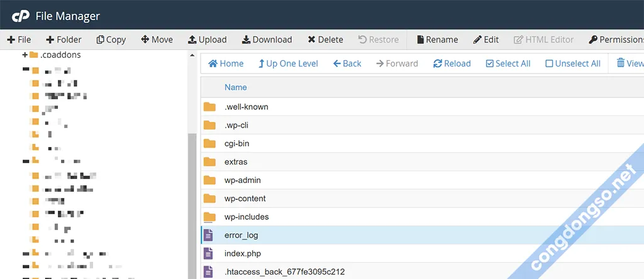Screen dimensions: 644x279
Task: Click Download in the toolbar
Action: (267, 40)
